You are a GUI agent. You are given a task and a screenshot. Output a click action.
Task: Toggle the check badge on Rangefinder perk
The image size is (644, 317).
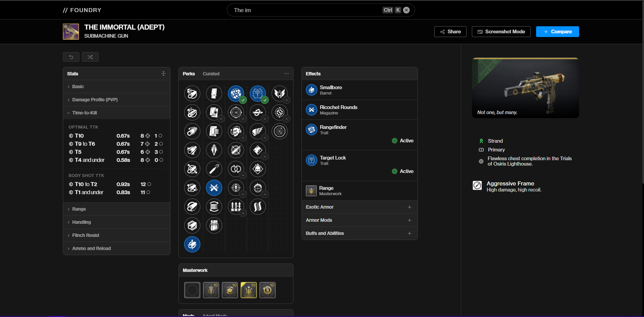[x=243, y=100]
